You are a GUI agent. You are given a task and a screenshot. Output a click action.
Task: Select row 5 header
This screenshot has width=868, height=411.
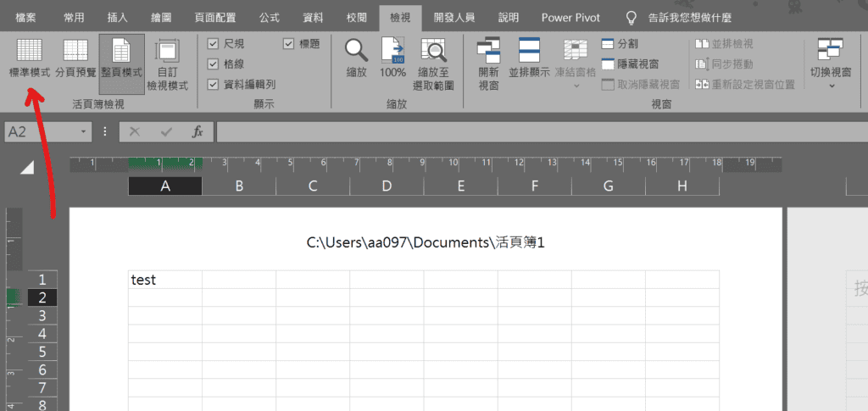[x=42, y=352]
